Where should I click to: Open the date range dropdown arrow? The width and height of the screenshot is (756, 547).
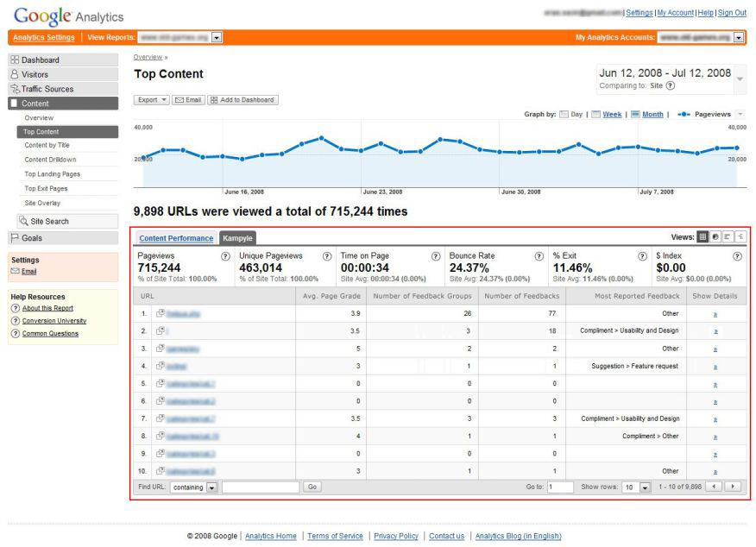tap(740, 79)
